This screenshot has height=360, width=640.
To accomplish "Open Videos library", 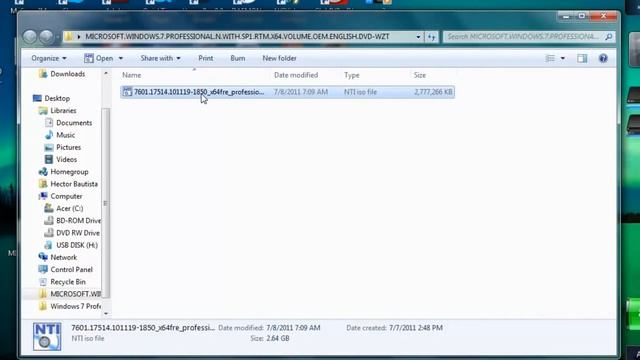I will click(x=66, y=160).
